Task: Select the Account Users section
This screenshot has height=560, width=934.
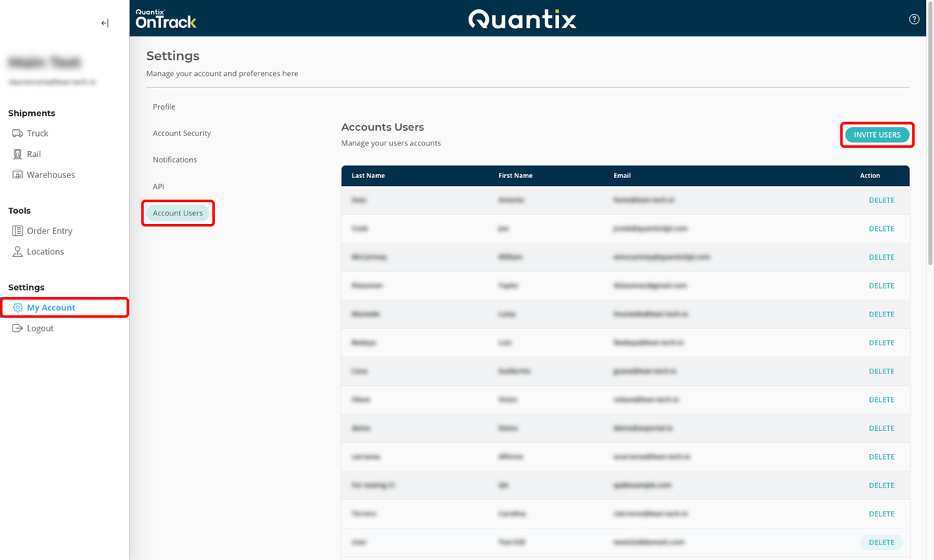Action: pyautogui.click(x=177, y=212)
